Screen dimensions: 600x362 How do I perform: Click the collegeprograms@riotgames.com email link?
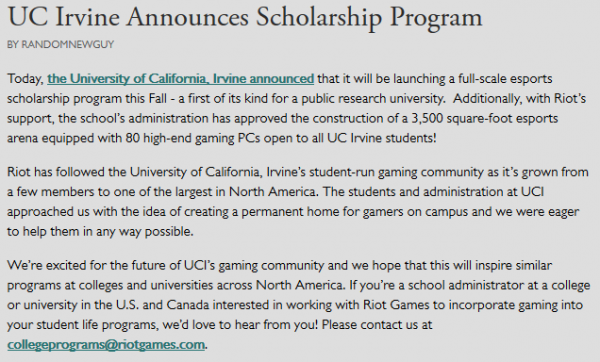tap(106, 345)
